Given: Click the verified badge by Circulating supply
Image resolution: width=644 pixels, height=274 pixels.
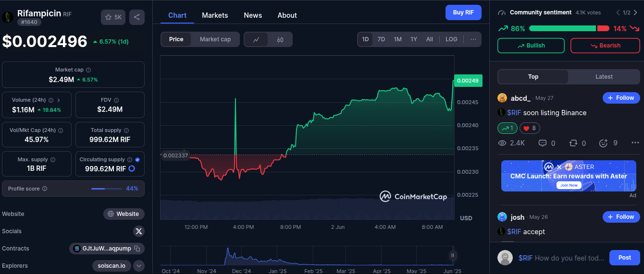Looking at the screenshot, I should tap(137, 160).
